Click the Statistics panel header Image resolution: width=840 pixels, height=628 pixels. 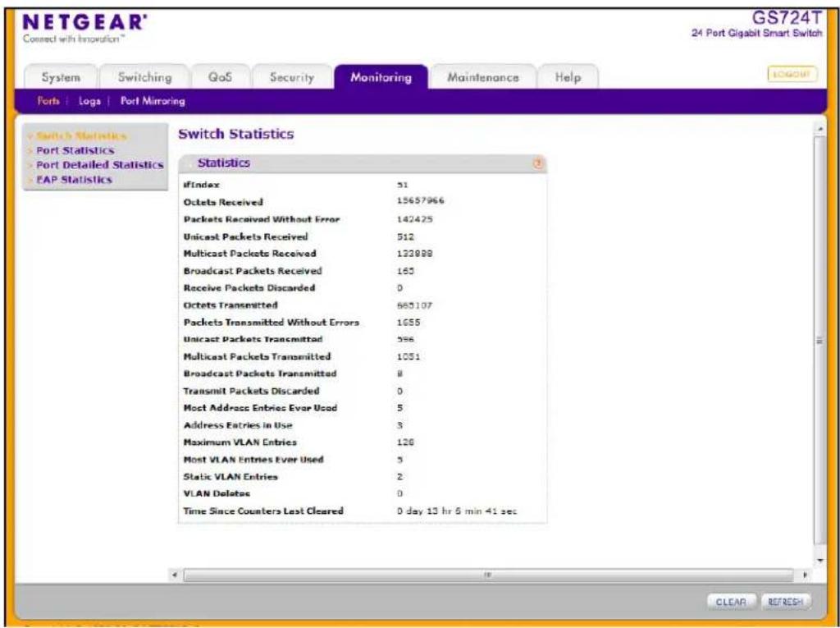pos(362,163)
